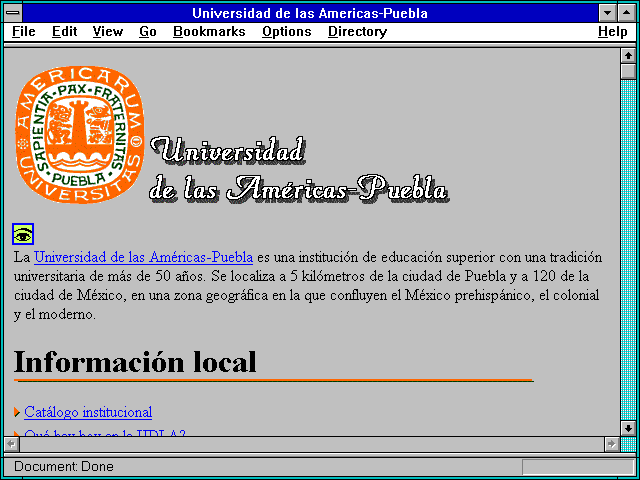Click the Información local heading

pos(135,362)
